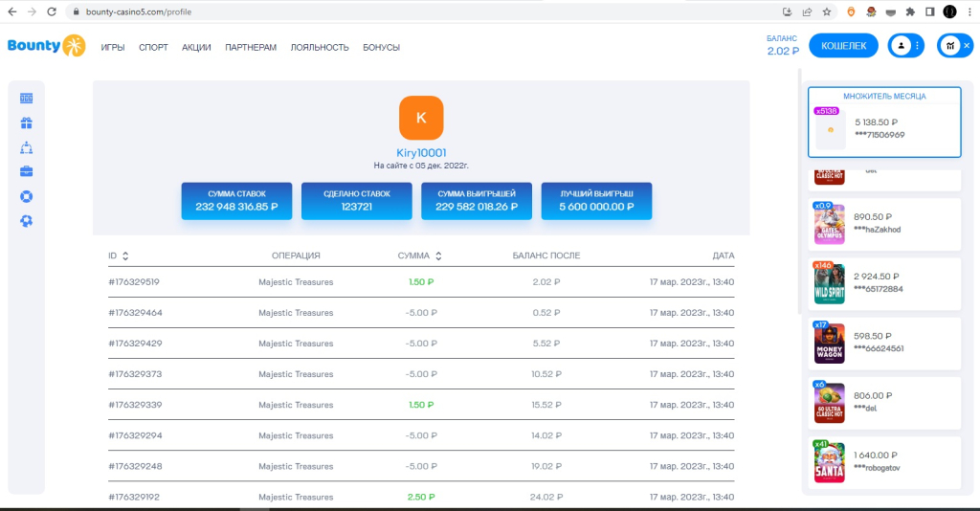Click the Bounty logo
This screenshot has width=980, height=511.
(46, 46)
